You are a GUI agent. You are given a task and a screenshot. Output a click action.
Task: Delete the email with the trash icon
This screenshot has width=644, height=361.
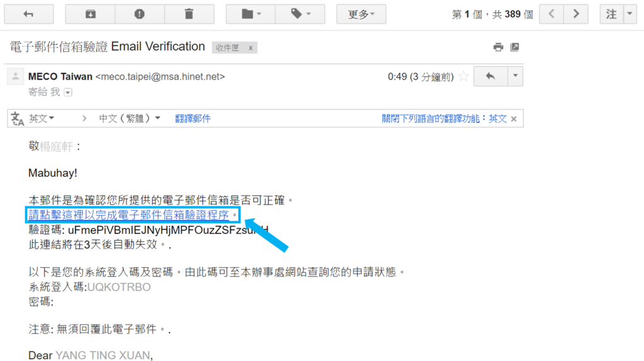189,14
